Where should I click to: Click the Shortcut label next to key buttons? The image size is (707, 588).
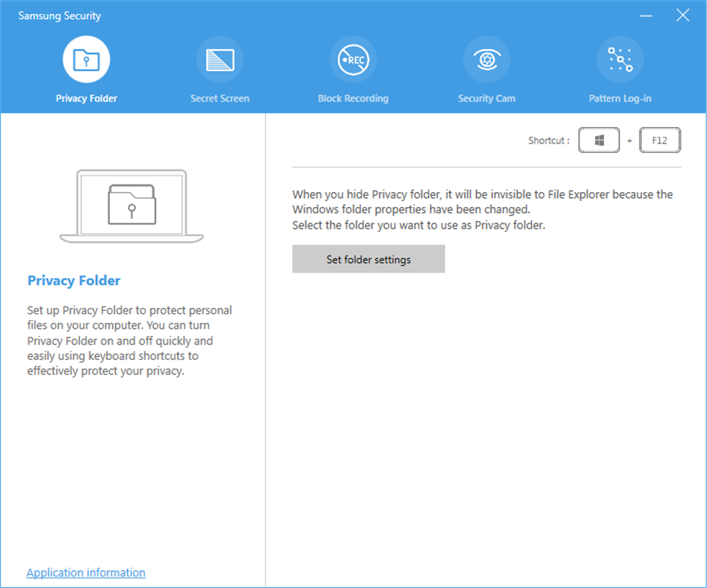[548, 140]
